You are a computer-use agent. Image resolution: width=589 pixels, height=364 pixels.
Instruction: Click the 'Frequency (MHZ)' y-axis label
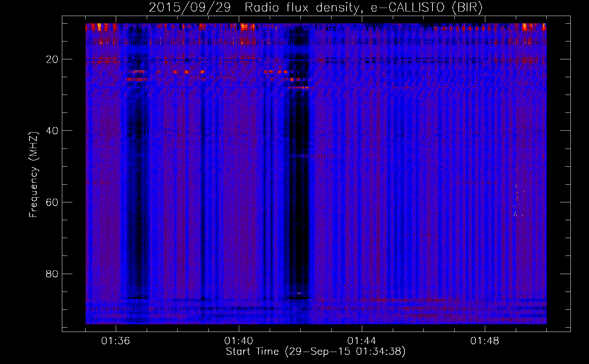tap(33, 175)
